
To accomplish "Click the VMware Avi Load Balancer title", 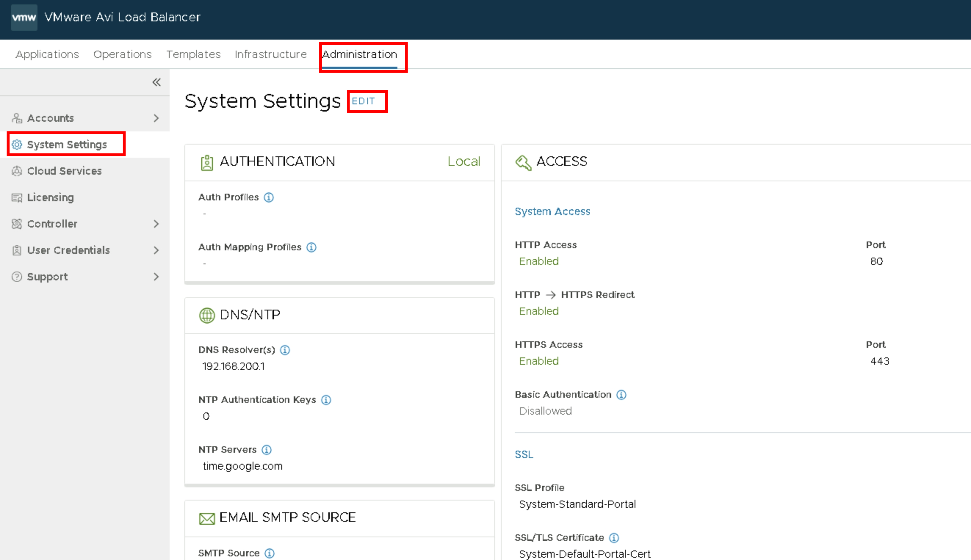I will tap(122, 17).
